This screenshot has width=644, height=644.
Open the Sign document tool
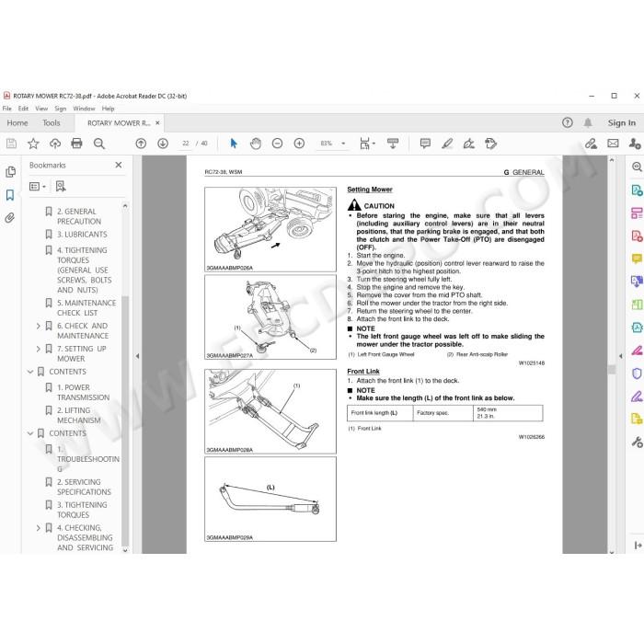[x=468, y=144]
